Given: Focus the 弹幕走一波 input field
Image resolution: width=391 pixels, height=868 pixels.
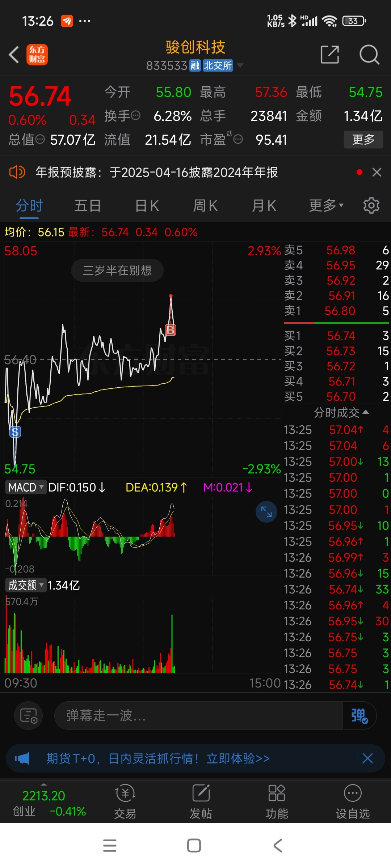Looking at the screenshot, I should (198, 715).
